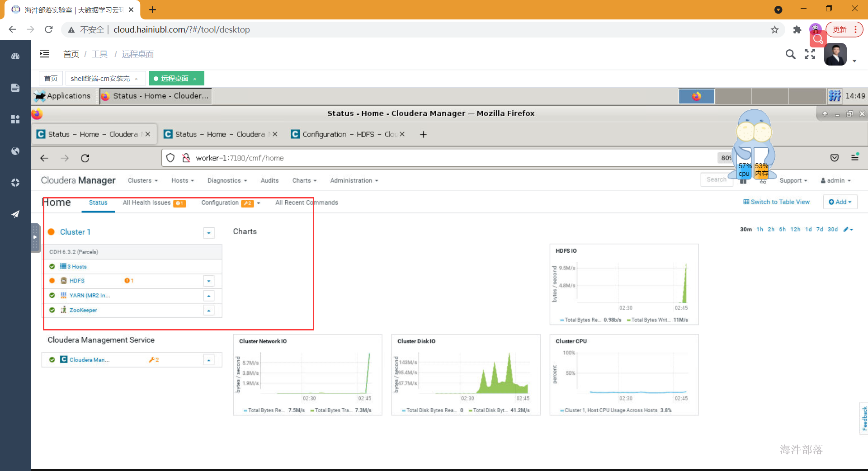Go back in remote Firefox
Screen dimensions: 868x471
click(44, 158)
